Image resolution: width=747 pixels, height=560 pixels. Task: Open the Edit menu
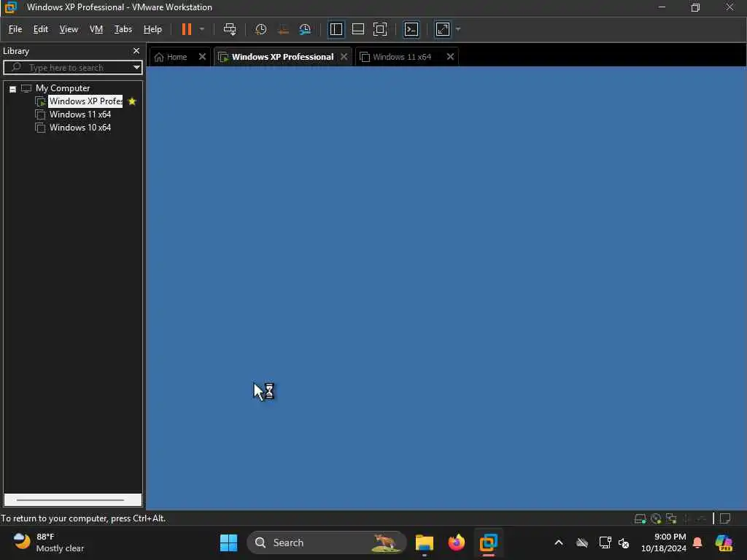click(41, 29)
